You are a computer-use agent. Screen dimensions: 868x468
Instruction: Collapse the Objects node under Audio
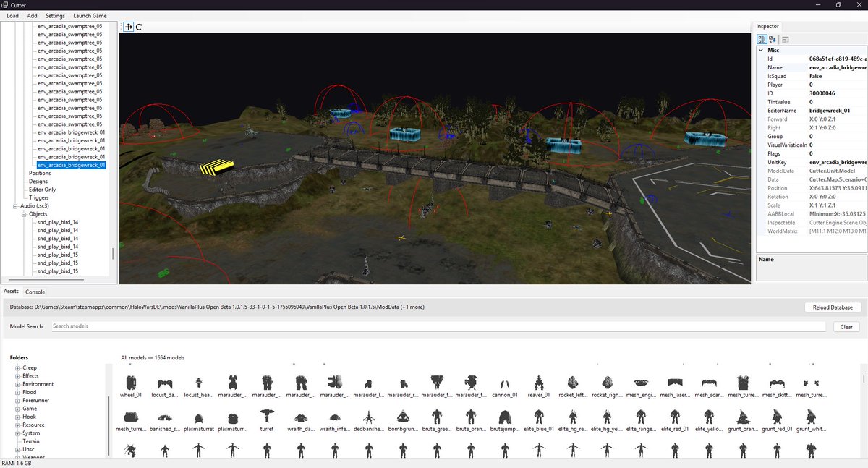tap(22, 214)
